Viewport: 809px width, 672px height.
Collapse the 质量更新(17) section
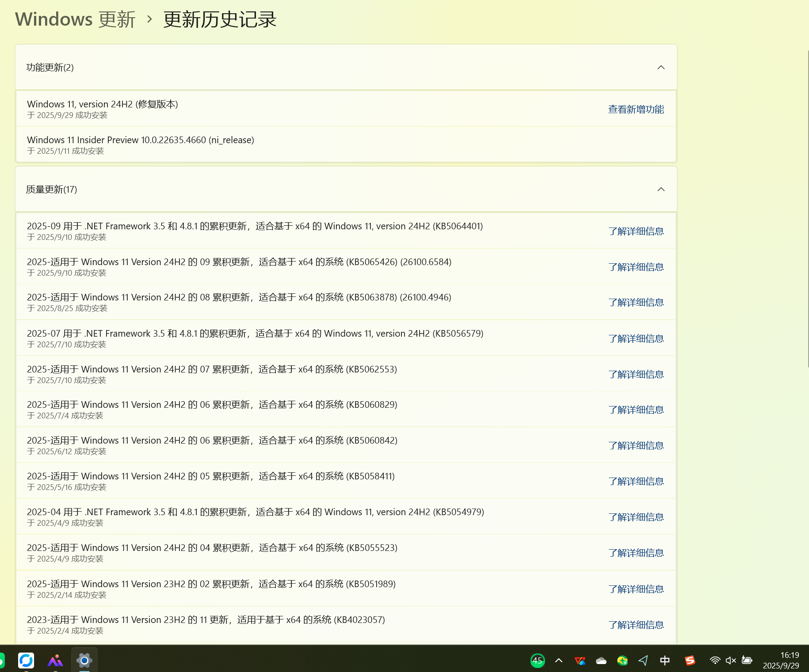point(661,189)
